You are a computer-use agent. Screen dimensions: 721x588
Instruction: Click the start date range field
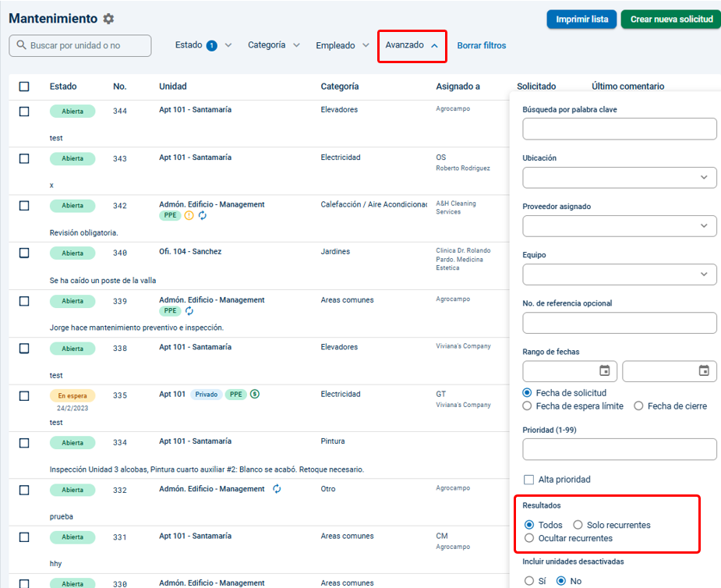click(570, 371)
